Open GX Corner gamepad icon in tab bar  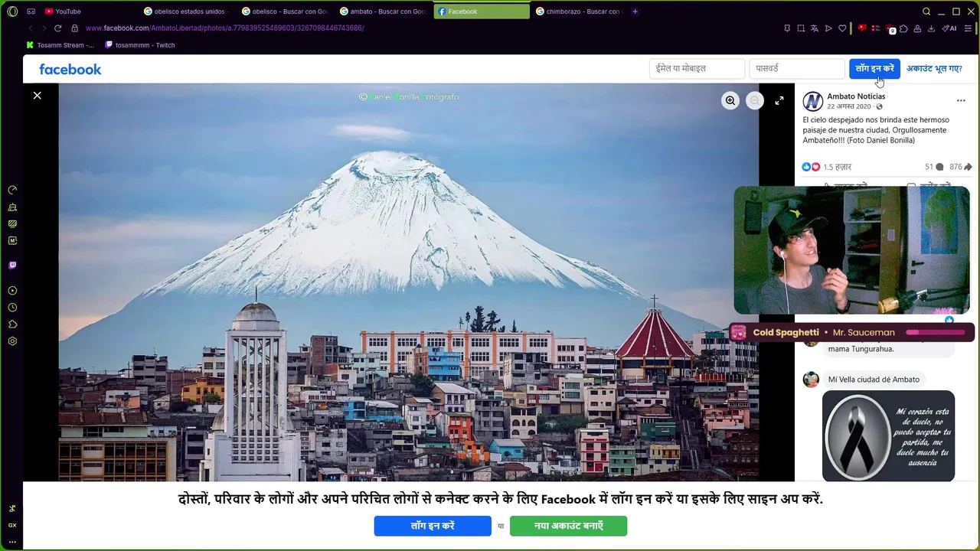click(x=31, y=11)
